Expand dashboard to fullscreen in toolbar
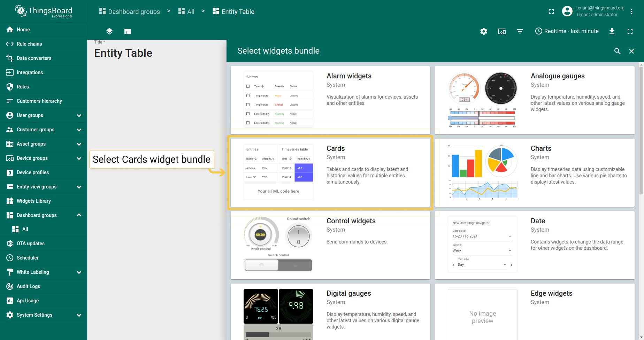 [630, 31]
